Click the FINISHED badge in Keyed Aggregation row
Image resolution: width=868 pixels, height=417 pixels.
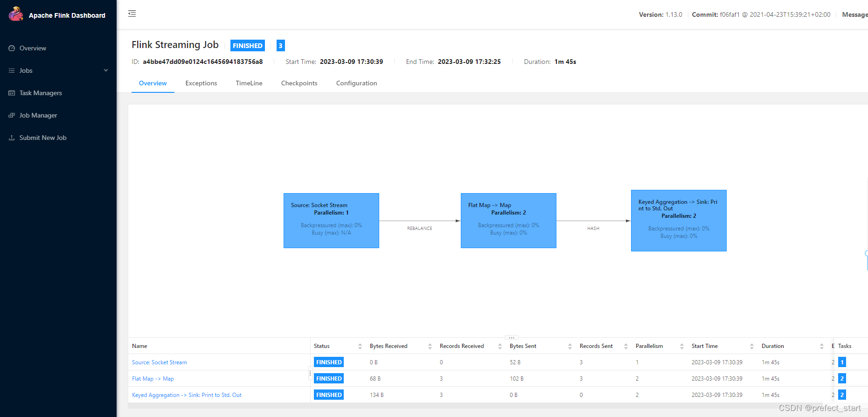(329, 395)
